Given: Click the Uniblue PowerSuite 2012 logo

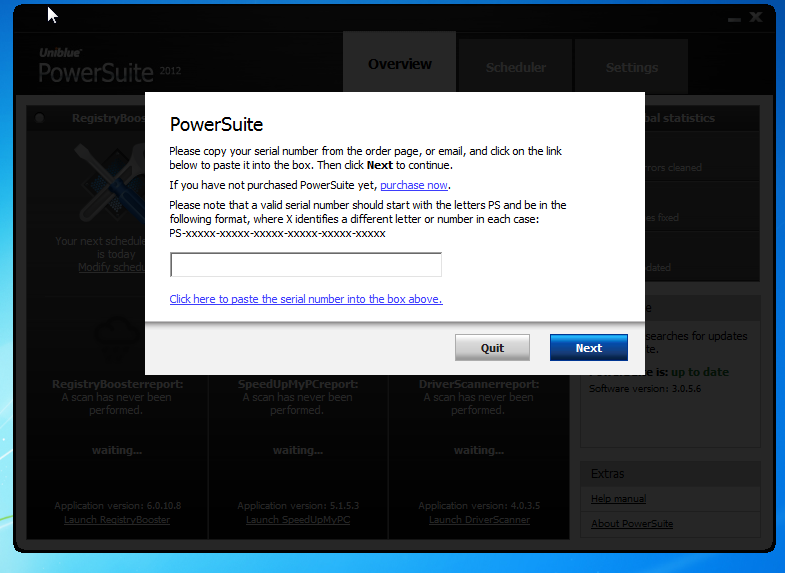Looking at the screenshot, I should pyautogui.click(x=110, y=66).
